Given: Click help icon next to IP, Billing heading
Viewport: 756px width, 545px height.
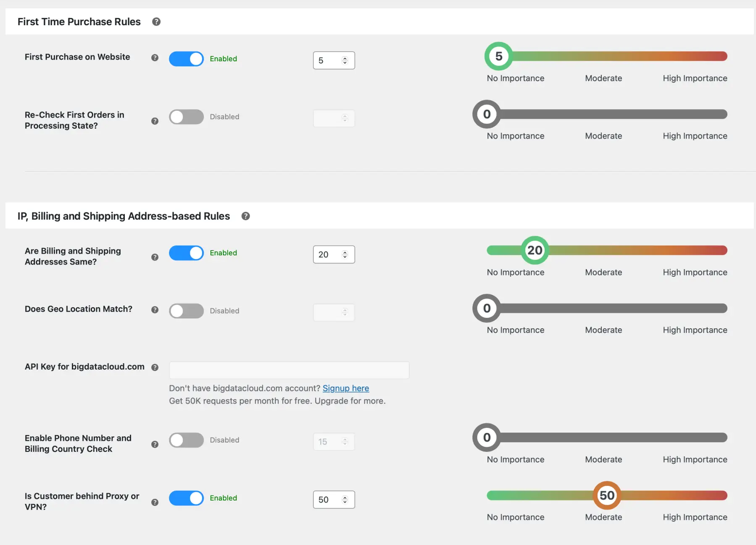Looking at the screenshot, I should [x=246, y=216].
